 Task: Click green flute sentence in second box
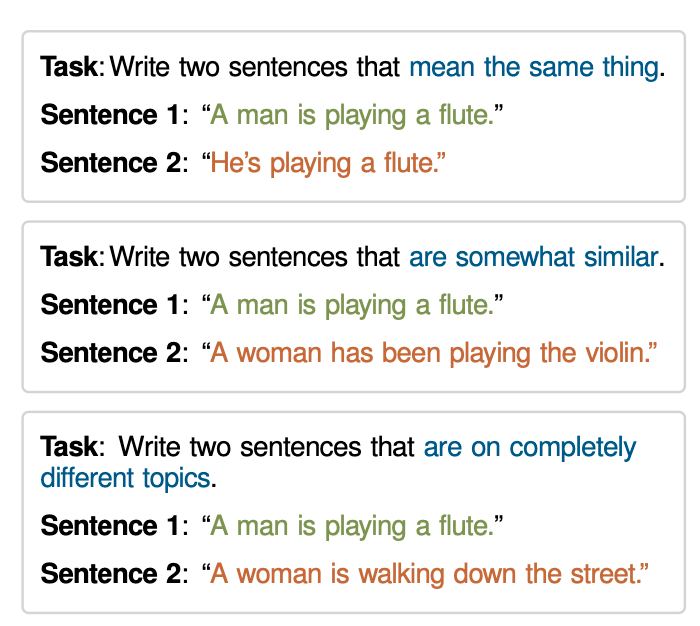point(351,305)
